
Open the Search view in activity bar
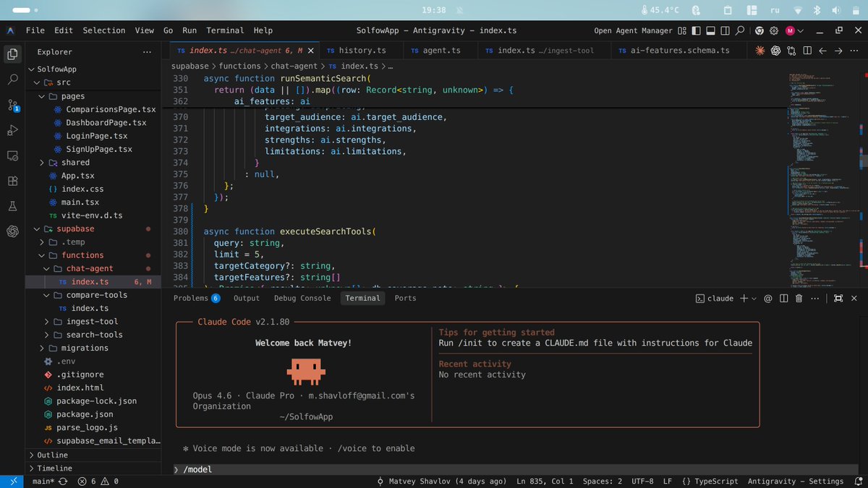coord(12,80)
